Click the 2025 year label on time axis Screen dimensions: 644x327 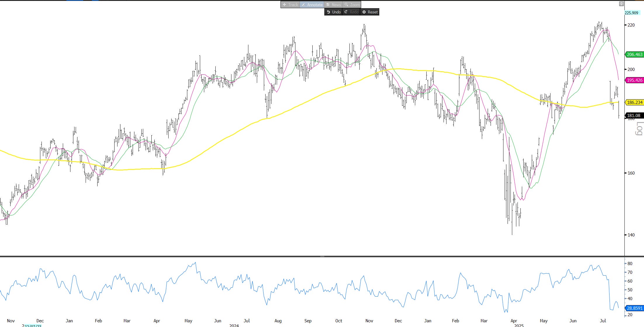click(519, 325)
